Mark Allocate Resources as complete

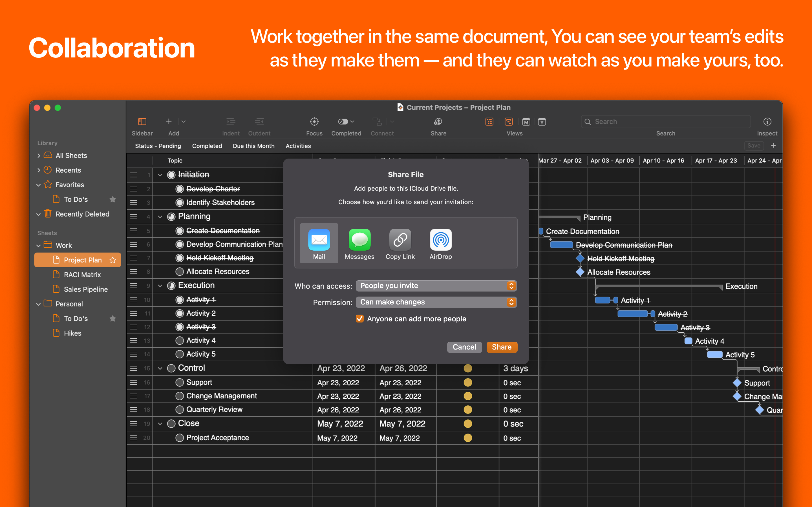tap(180, 272)
